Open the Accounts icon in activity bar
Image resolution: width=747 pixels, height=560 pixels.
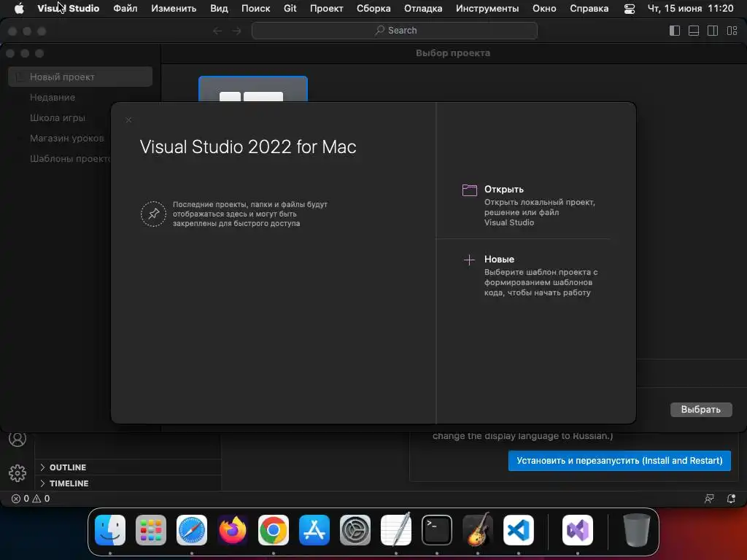[x=18, y=438]
